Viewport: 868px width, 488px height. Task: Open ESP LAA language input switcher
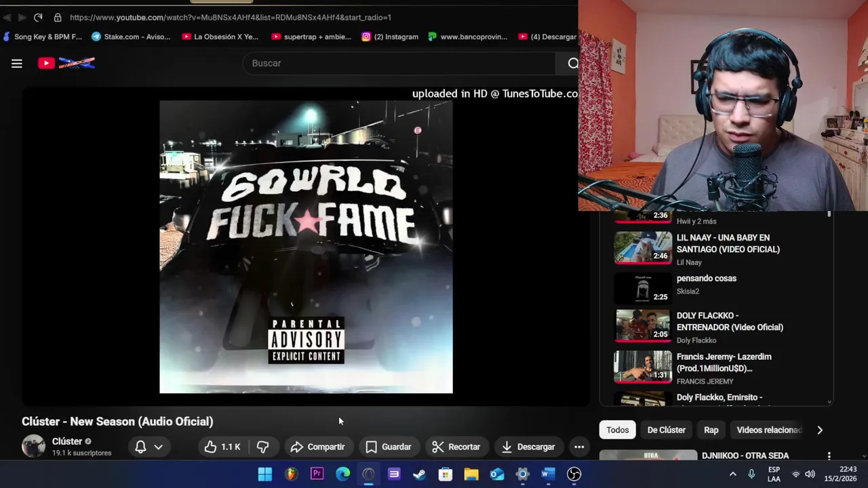(x=774, y=474)
